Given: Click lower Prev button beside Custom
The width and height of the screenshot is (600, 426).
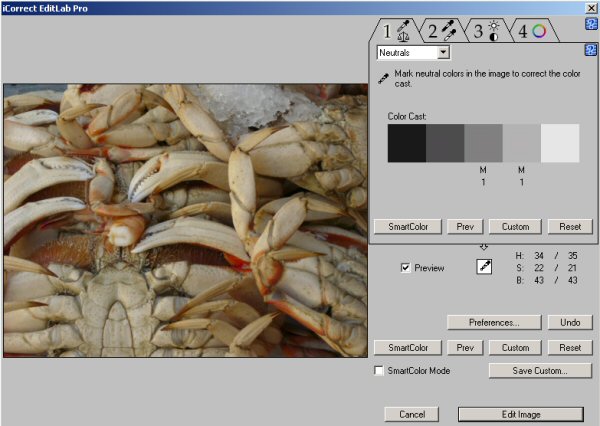Looking at the screenshot, I should [465, 348].
